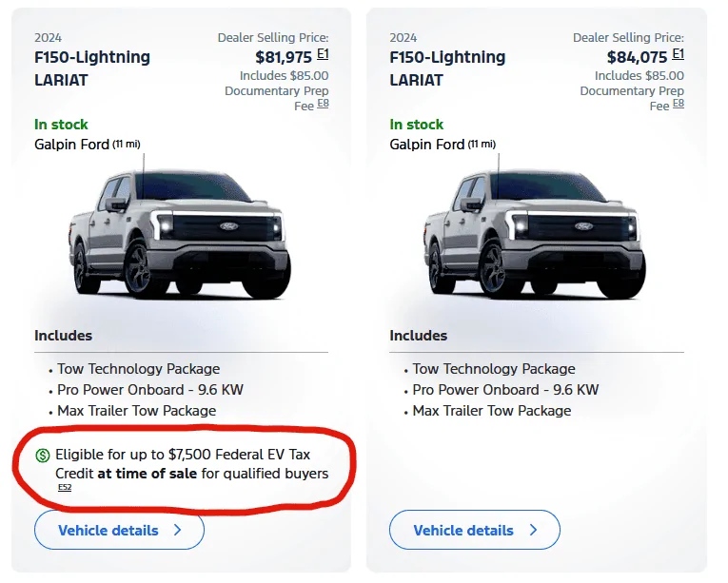Open E8 footnote on the $81,975 listing
This screenshot has width=728, height=583.
[323, 104]
